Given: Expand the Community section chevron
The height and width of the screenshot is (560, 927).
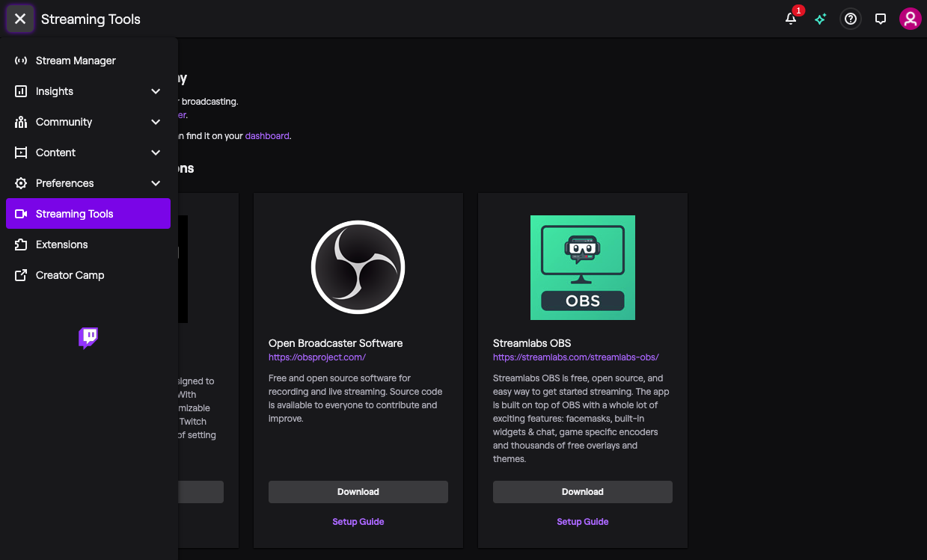Looking at the screenshot, I should tap(156, 122).
